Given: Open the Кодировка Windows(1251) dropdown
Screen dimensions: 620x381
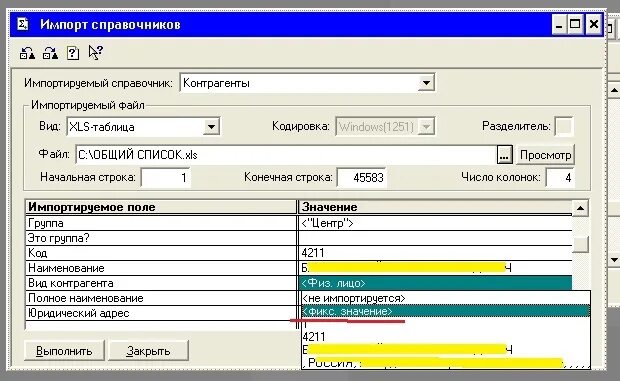Looking at the screenshot, I should tap(426, 127).
